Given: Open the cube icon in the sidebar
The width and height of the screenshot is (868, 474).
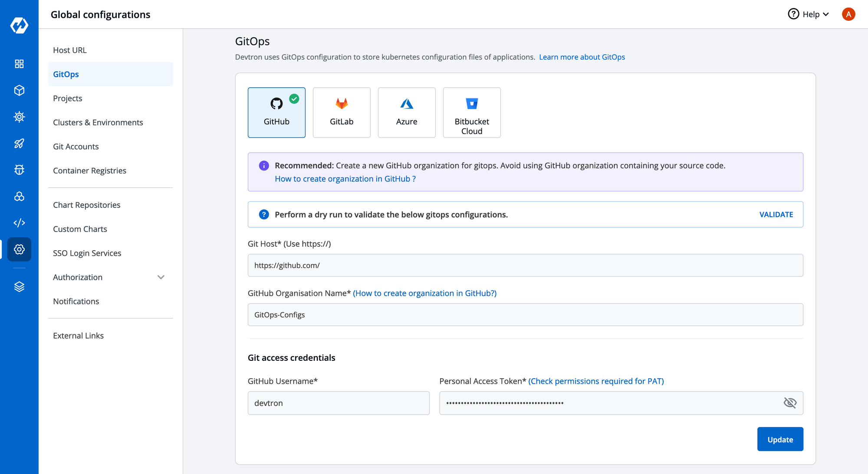Looking at the screenshot, I should click(19, 90).
